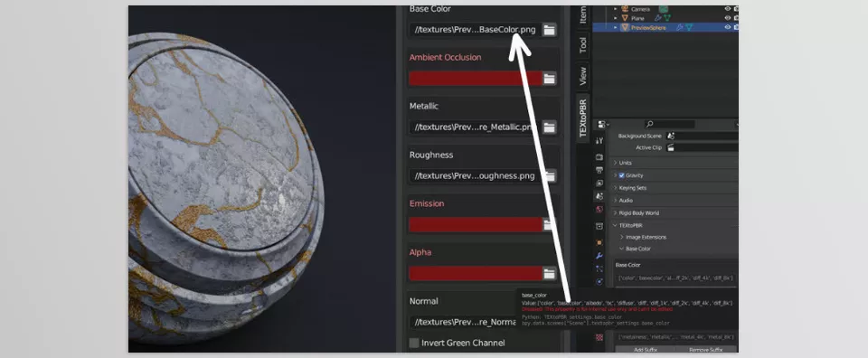Switch to the Item sidebar tab
The width and height of the screenshot is (868, 358).
(583, 15)
